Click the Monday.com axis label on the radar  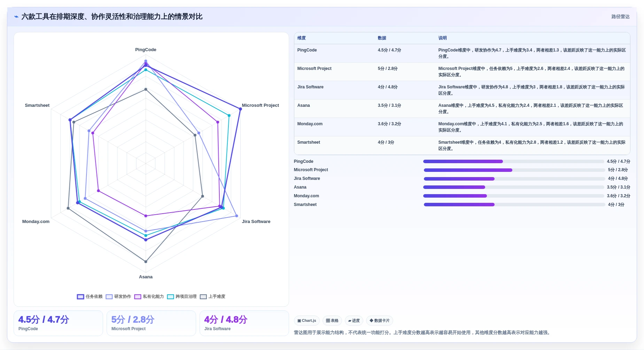coord(36,222)
